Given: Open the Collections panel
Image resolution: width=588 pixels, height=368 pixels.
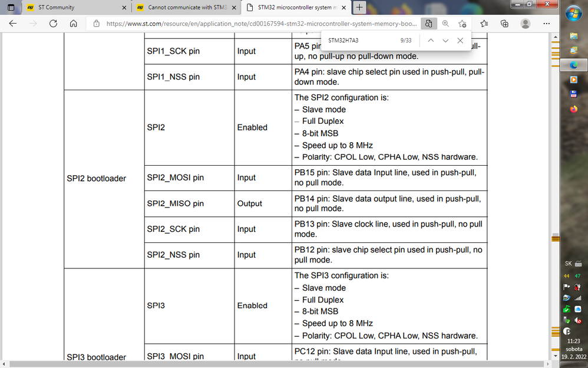Looking at the screenshot, I should click(x=504, y=23).
